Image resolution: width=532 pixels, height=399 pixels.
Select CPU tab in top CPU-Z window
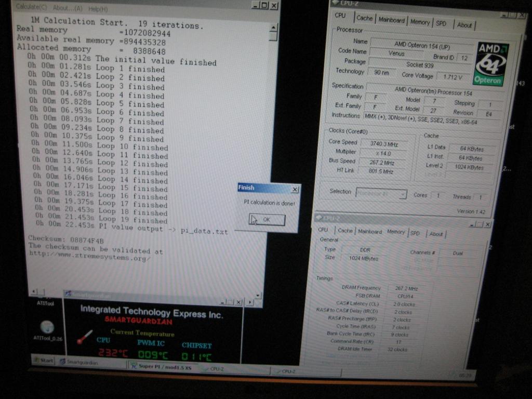[340, 16]
